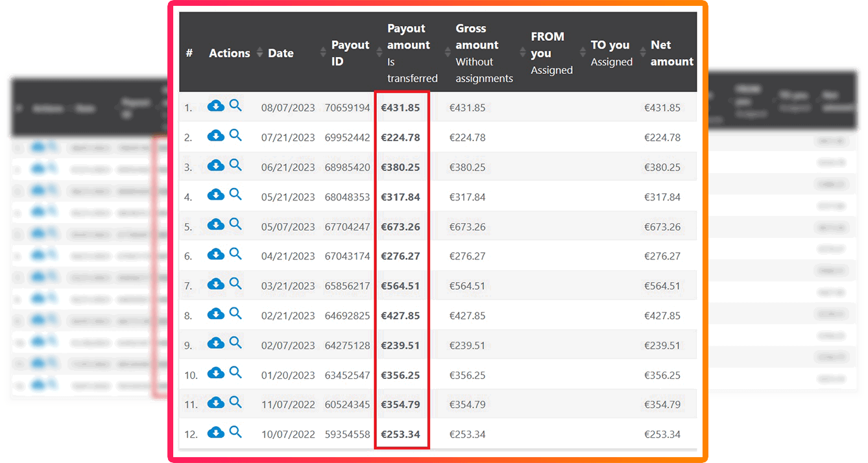Download payout 70659194 via cloud icon
The image size is (868, 463).
click(215, 106)
